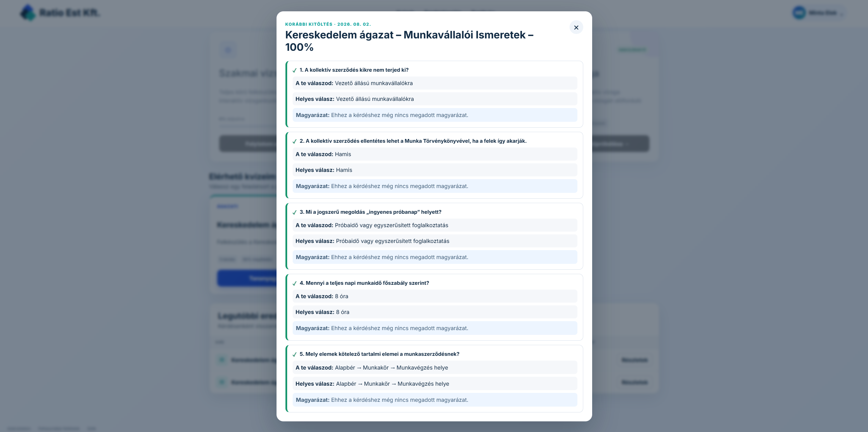
Task: Click the 'KORÁBBI KITÖLTÉS · 2026. 08. 02.' label
Action: point(328,24)
